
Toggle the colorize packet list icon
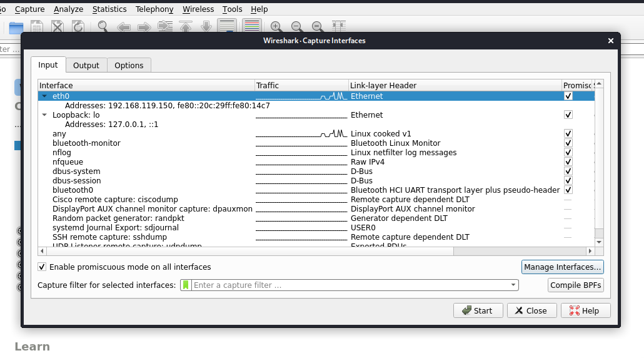[x=252, y=26]
